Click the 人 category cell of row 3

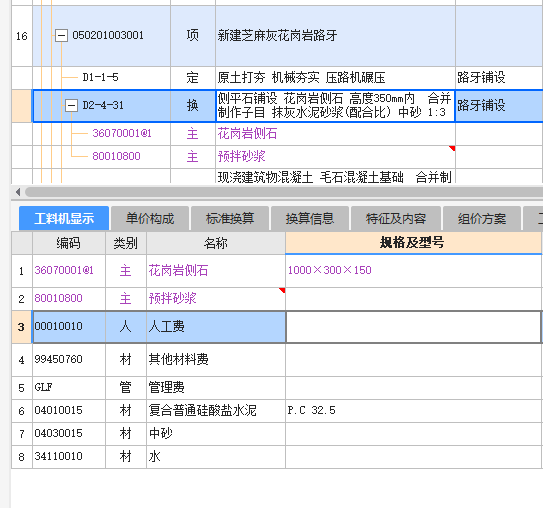[126, 327]
